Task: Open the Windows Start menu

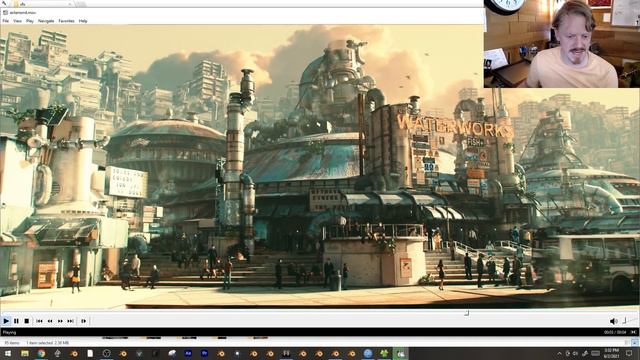Action: (8, 353)
